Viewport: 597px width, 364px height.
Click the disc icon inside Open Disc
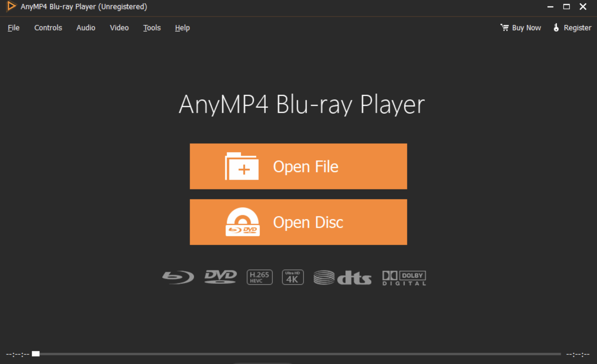pyautogui.click(x=242, y=222)
